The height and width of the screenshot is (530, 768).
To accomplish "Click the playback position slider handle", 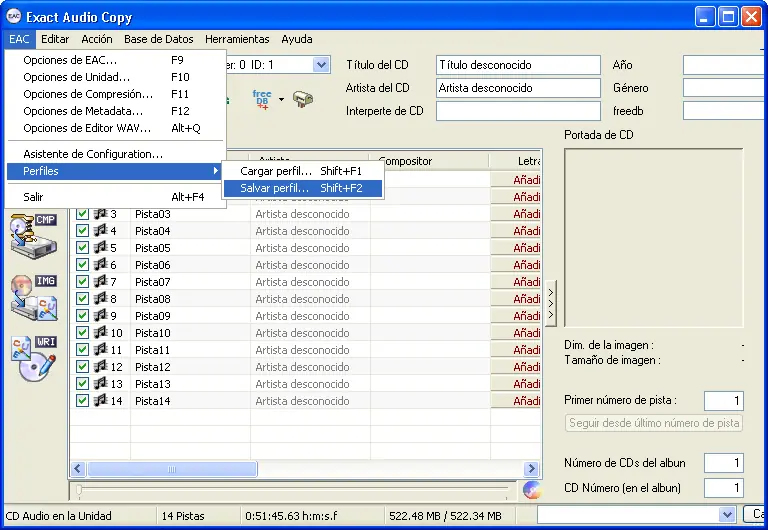I will coord(79,489).
